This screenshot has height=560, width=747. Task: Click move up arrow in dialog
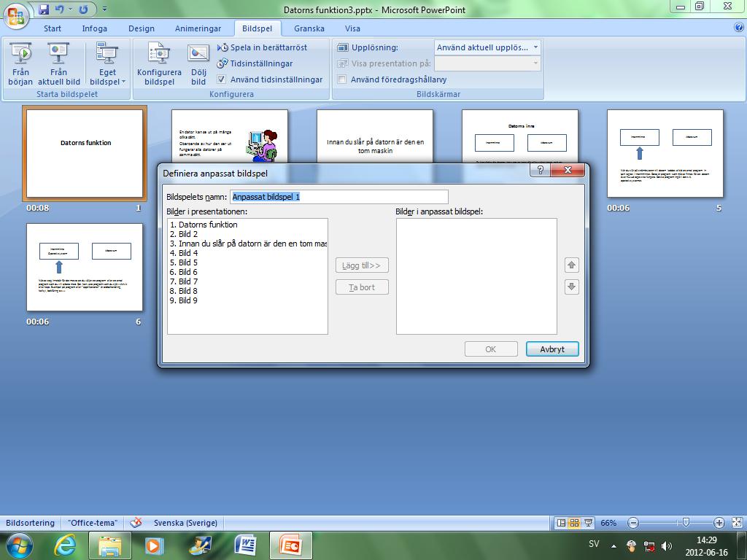572,265
